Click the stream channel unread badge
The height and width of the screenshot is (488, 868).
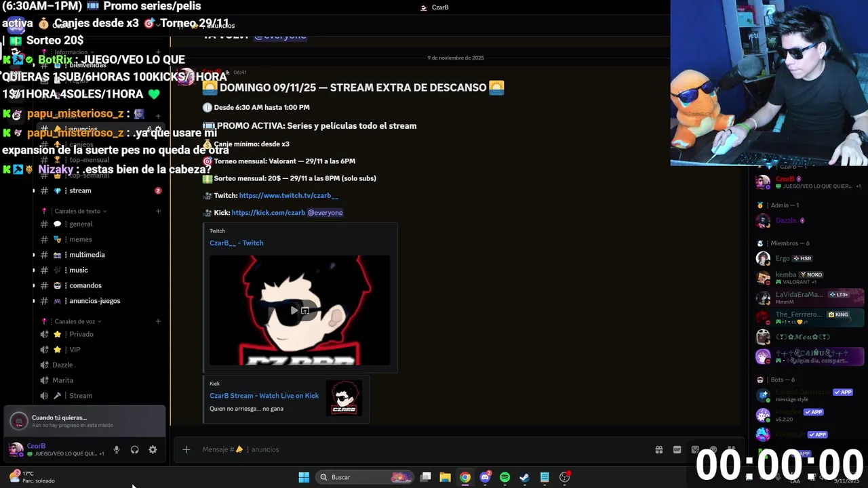pos(158,190)
